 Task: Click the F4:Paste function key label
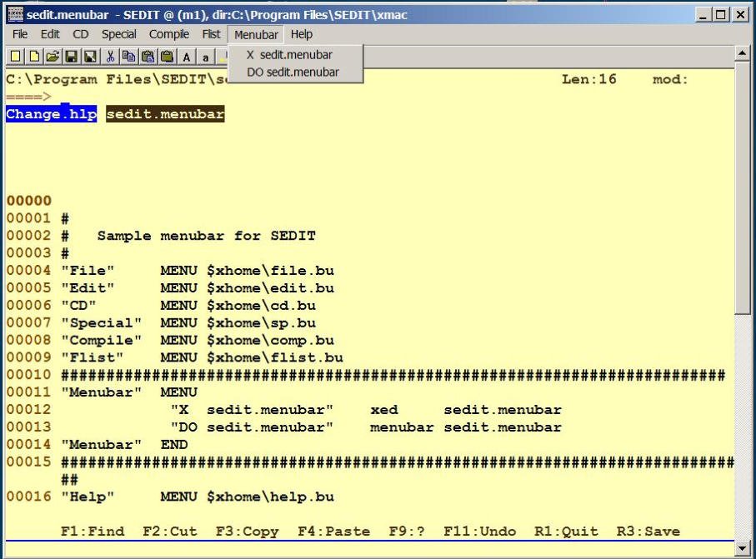tap(333, 531)
